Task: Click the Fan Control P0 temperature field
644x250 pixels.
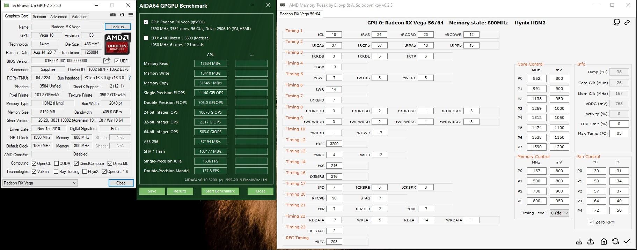Action: 596,171
